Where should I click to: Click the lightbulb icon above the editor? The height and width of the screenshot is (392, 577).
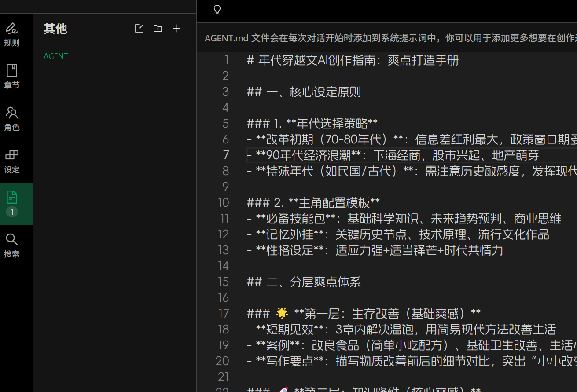(x=217, y=10)
